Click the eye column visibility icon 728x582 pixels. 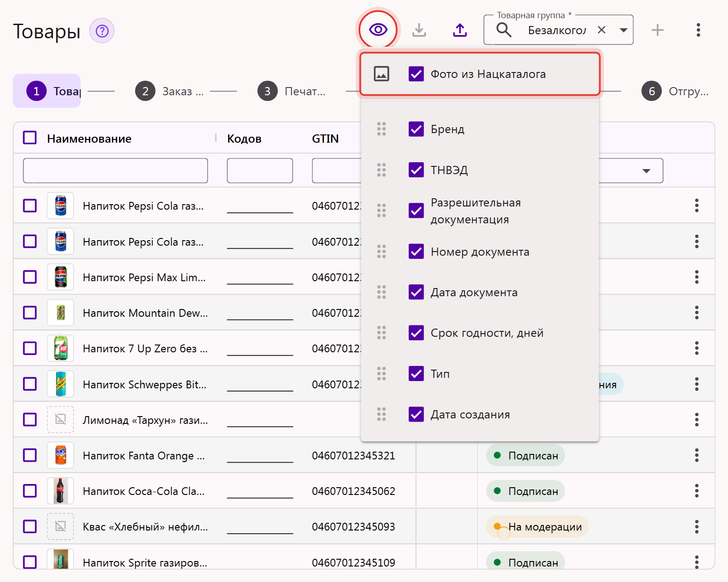[x=378, y=30]
